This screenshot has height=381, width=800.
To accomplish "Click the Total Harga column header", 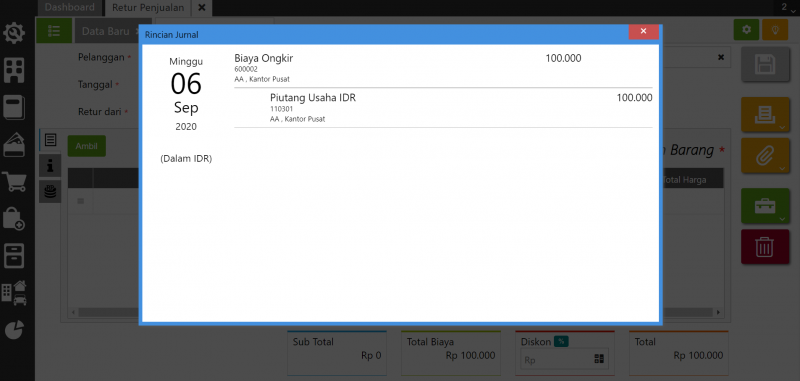I will [x=685, y=179].
